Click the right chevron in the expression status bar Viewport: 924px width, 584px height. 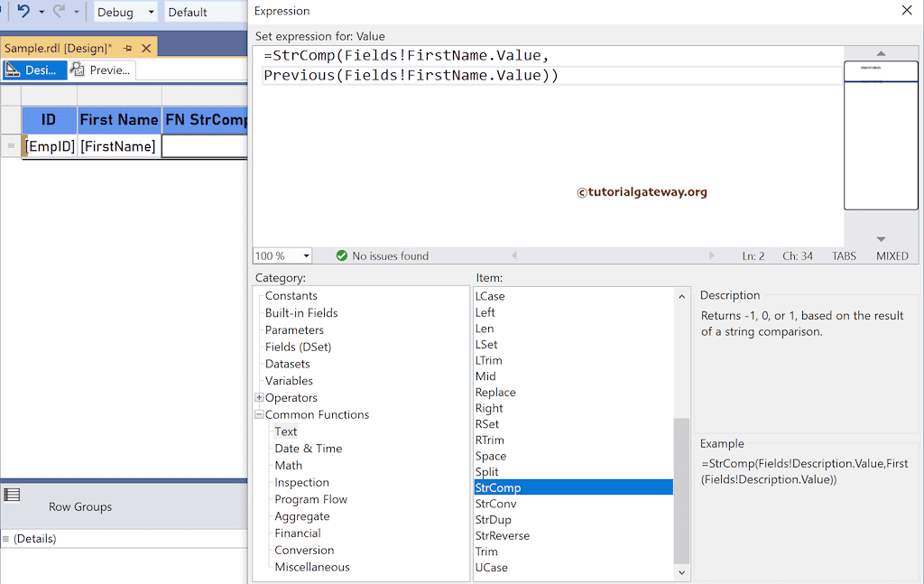(x=712, y=255)
